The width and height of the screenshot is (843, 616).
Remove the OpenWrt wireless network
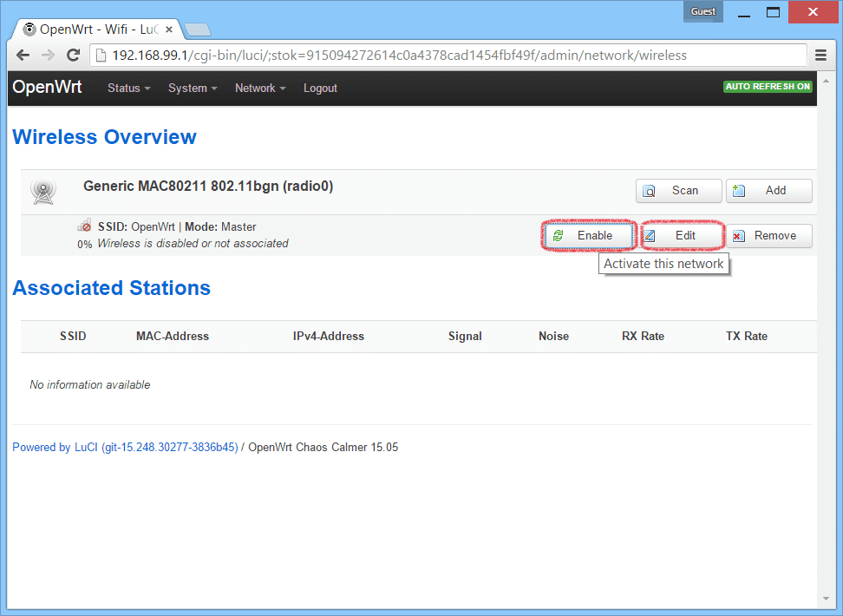768,236
